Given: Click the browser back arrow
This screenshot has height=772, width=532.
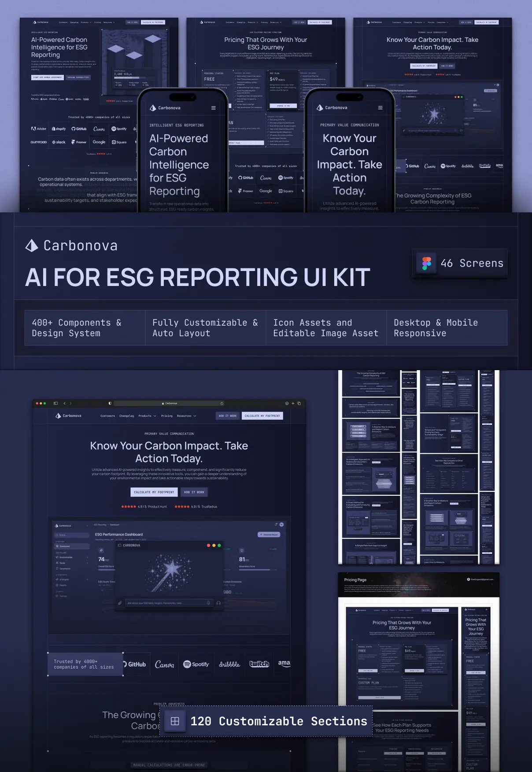Looking at the screenshot, I should (x=65, y=403).
